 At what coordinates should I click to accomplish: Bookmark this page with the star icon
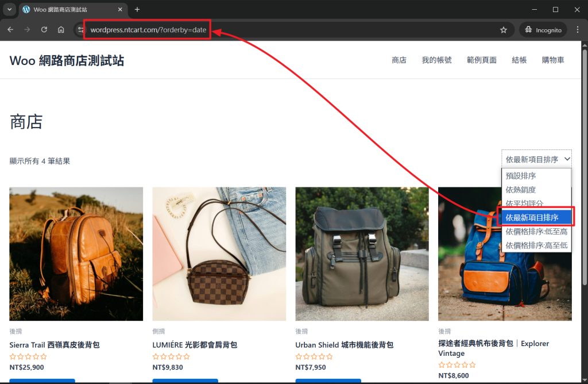pyautogui.click(x=503, y=30)
